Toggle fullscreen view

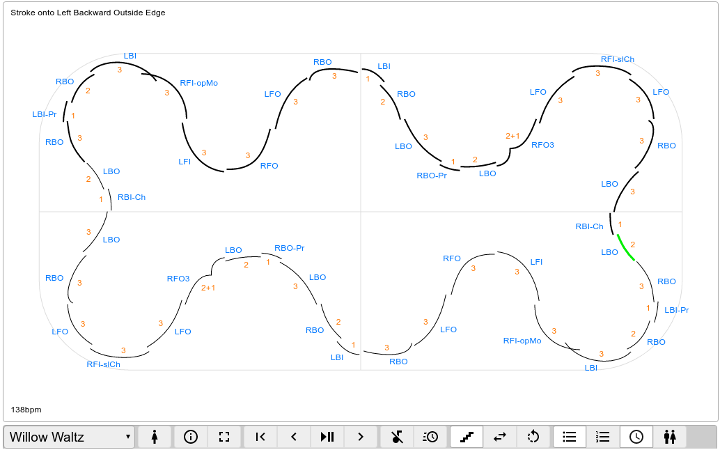point(224,437)
